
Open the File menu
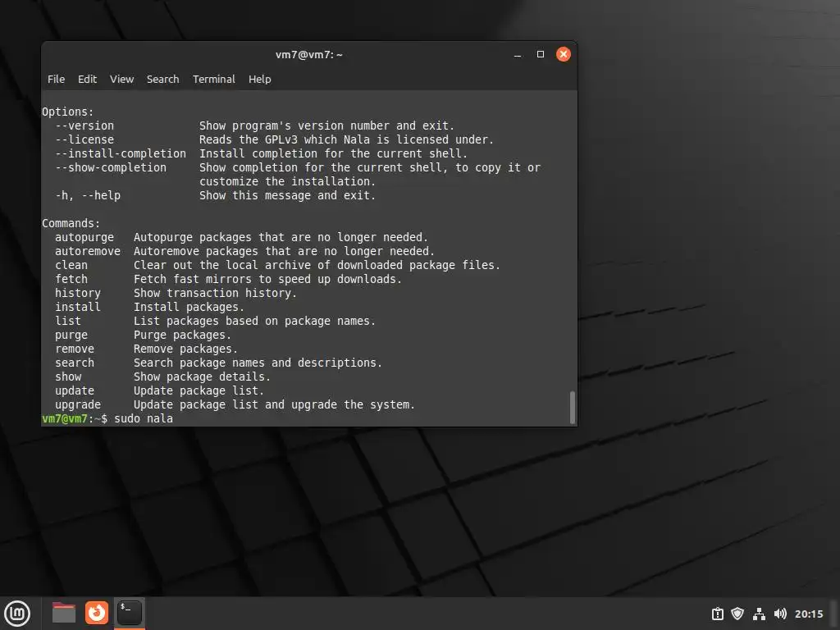[57, 80]
